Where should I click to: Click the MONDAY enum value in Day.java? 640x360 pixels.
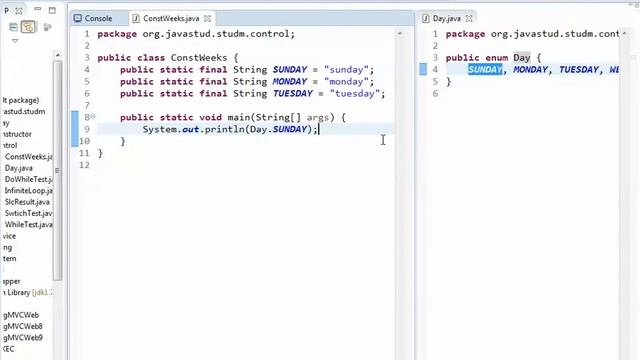(x=531, y=69)
